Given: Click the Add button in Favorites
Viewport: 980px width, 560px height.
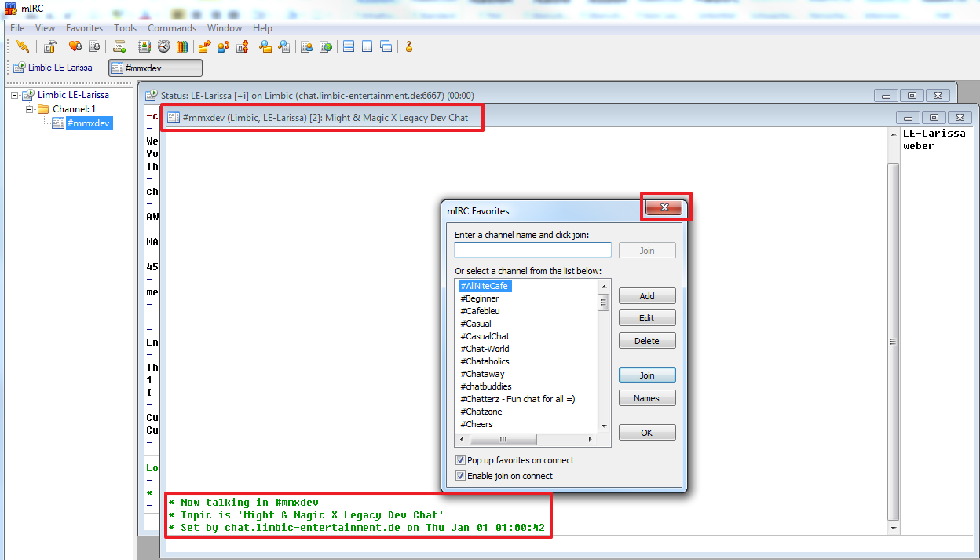Looking at the screenshot, I should [647, 296].
